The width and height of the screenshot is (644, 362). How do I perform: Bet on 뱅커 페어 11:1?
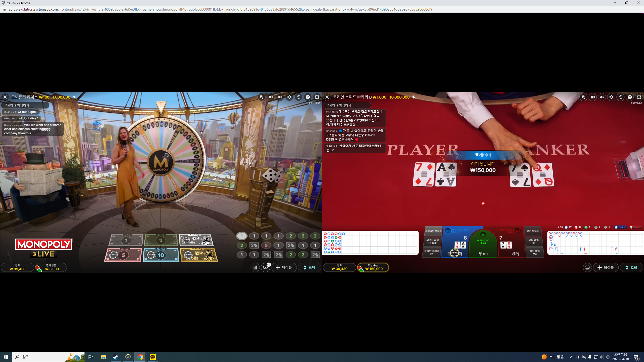[x=535, y=252]
